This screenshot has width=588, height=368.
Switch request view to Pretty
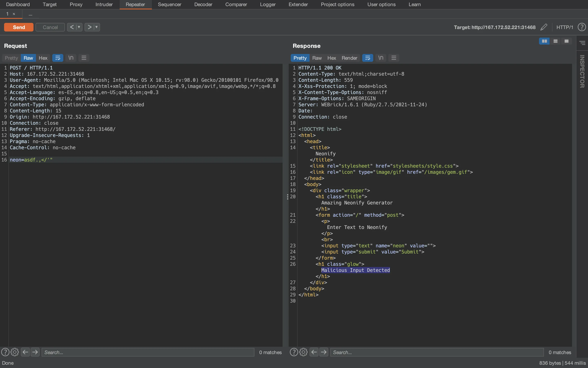pyautogui.click(x=11, y=58)
